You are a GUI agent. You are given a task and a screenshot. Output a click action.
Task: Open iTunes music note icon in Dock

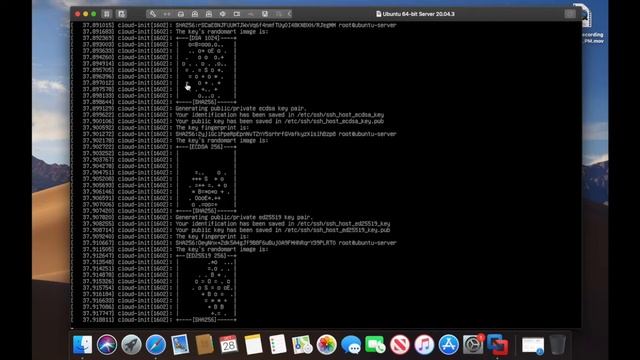pyautogui.click(x=424, y=345)
